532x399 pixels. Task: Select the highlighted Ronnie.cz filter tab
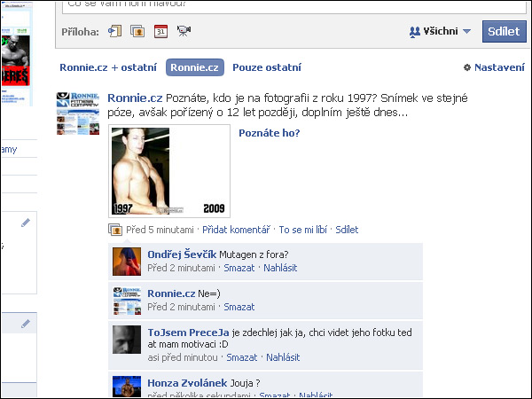195,67
